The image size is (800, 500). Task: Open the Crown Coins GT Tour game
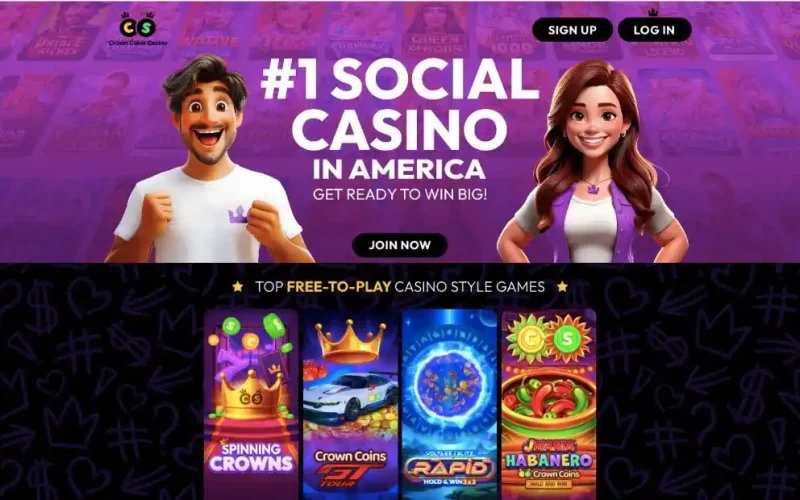point(350,404)
